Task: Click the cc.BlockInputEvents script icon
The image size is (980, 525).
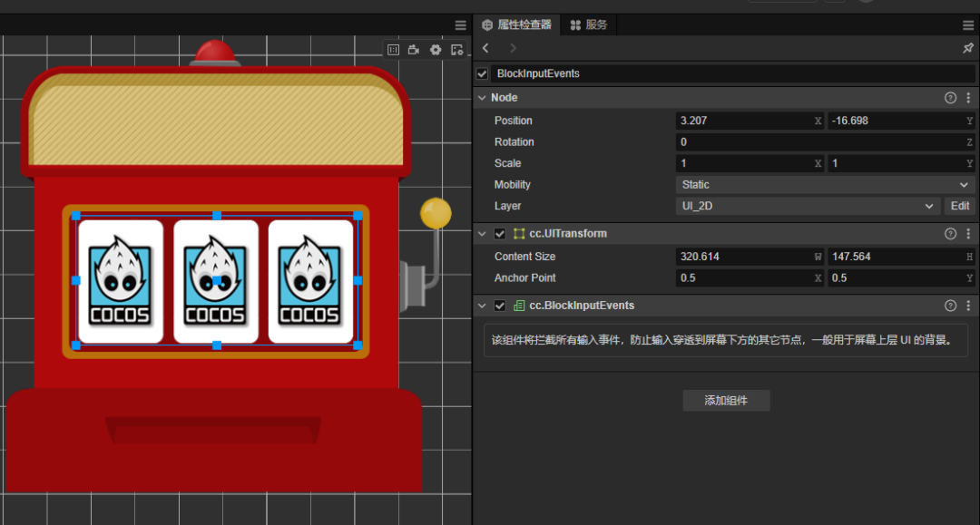Action: pyautogui.click(x=519, y=306)
